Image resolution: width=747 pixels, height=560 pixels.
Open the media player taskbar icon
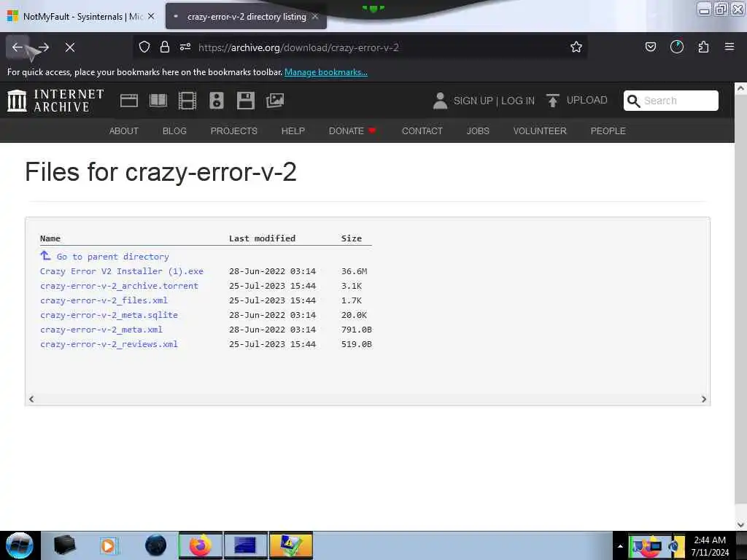click(x=109, y=545)
